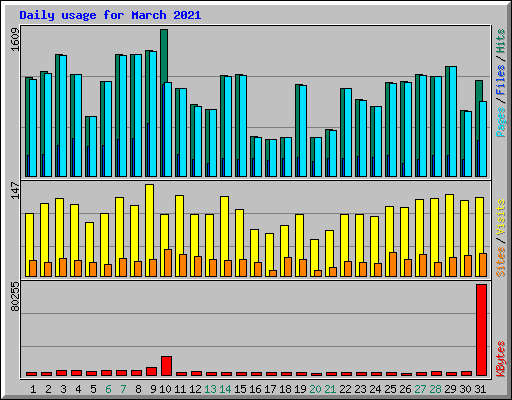The height and width of the screenshot is (400, 512).
Task: Click the KBytes legend label
Action: (501, 359)
